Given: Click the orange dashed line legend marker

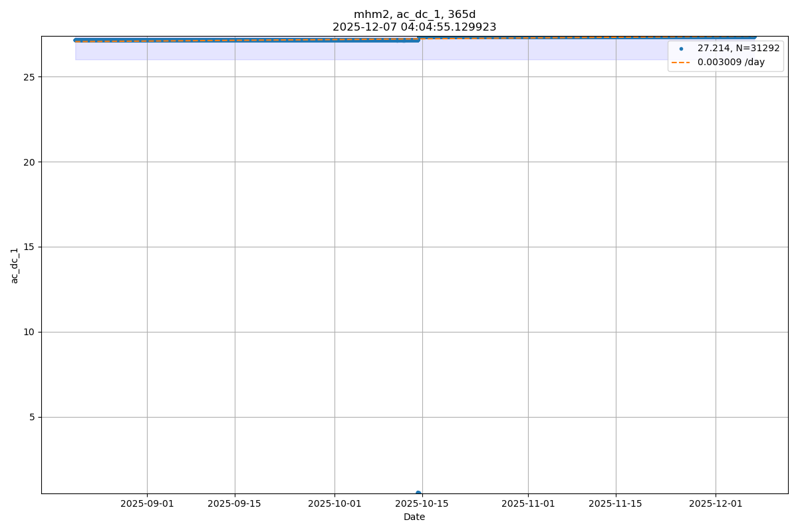Looking at the screenshot, I should point(681,62).
